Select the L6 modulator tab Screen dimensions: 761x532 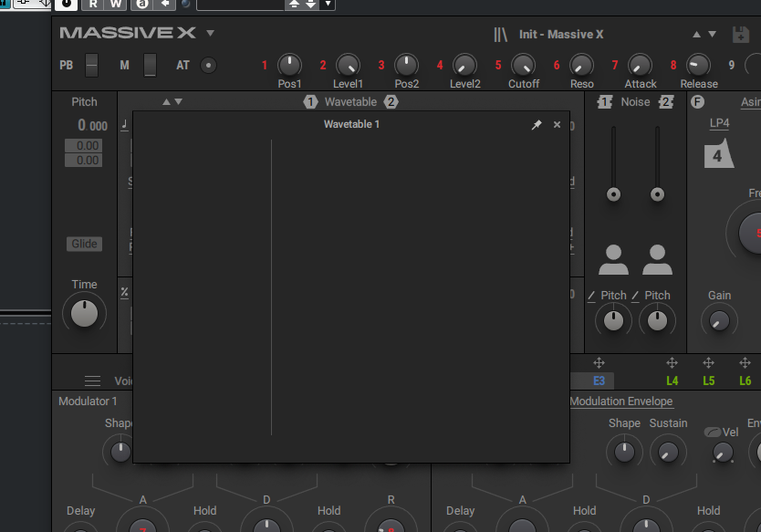pyautogui.click(x=745, y=381)
